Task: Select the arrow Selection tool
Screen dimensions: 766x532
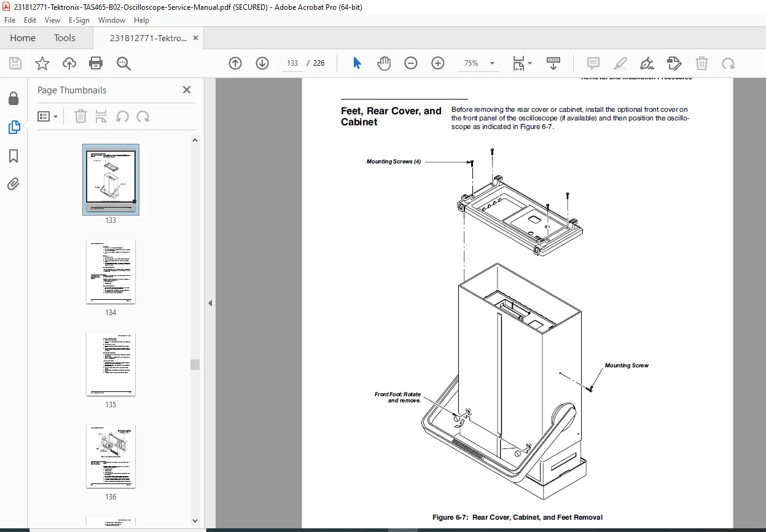Action: 357,63
